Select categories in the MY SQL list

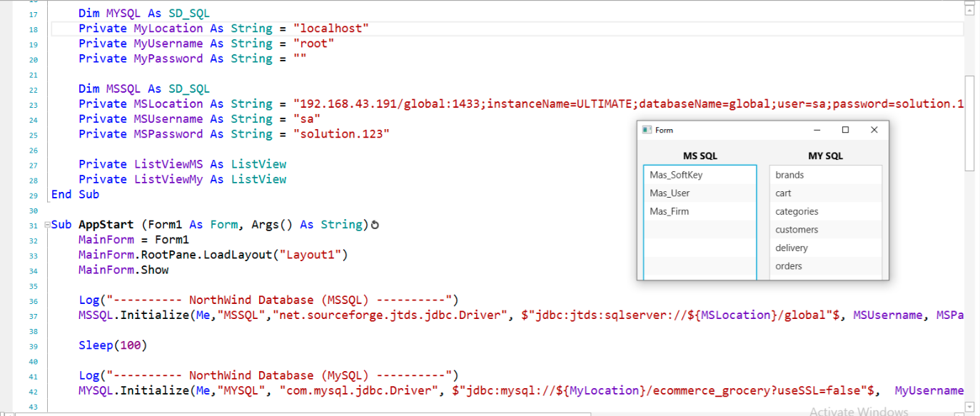(x=826, y=212)
